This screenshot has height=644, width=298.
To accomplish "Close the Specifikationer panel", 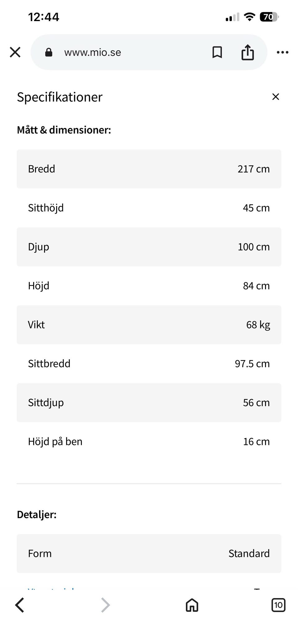I will tap(275, 97).
